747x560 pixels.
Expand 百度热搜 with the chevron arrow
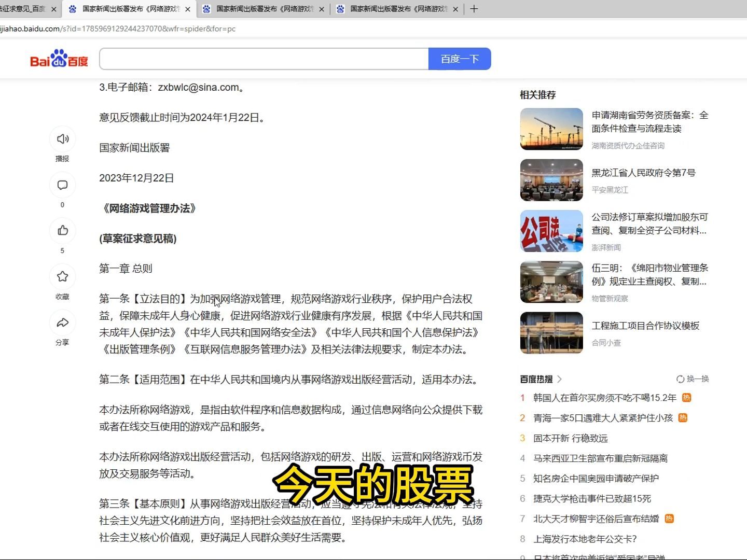tap(560, 379)
